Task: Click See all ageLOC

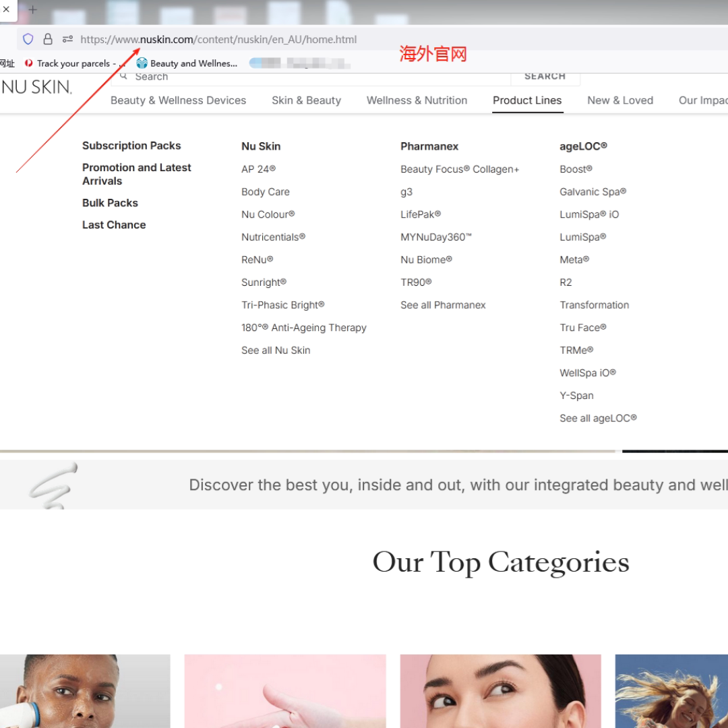Action: click(x=598, y=419)
